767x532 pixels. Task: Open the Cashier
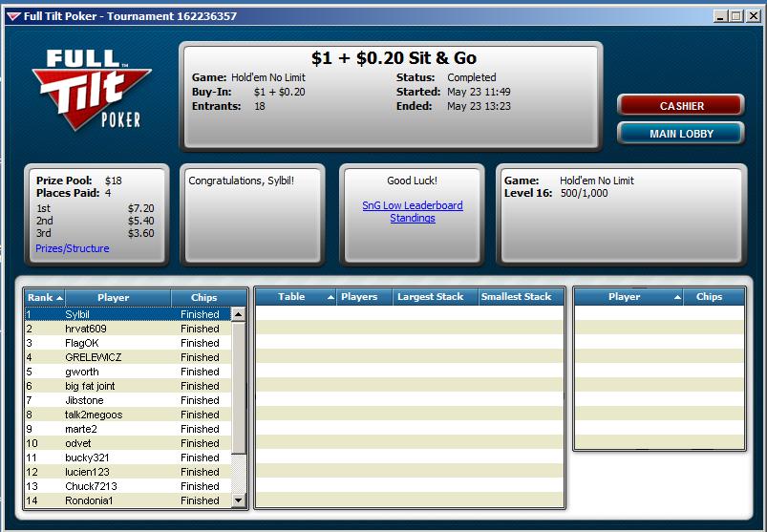681,106
